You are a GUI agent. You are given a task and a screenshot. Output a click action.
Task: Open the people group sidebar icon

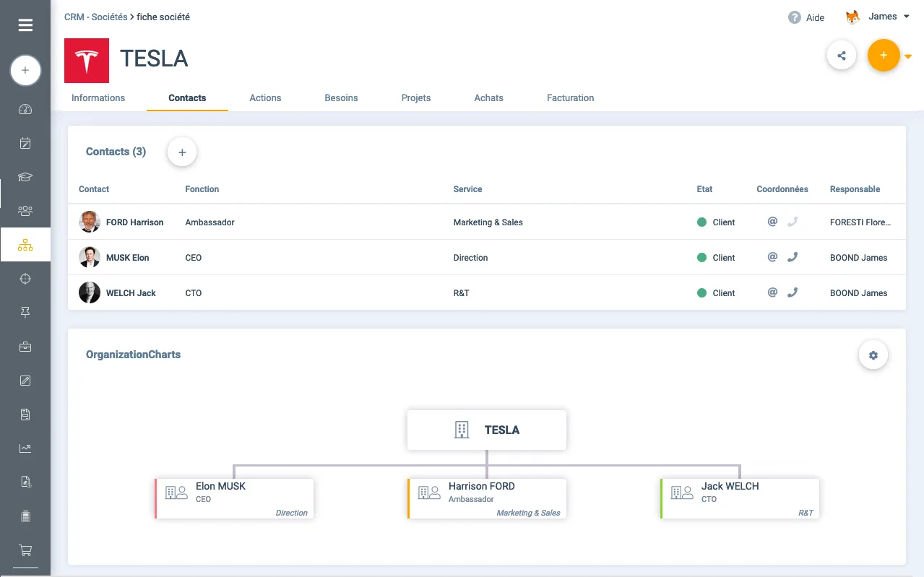coord(25,211)
